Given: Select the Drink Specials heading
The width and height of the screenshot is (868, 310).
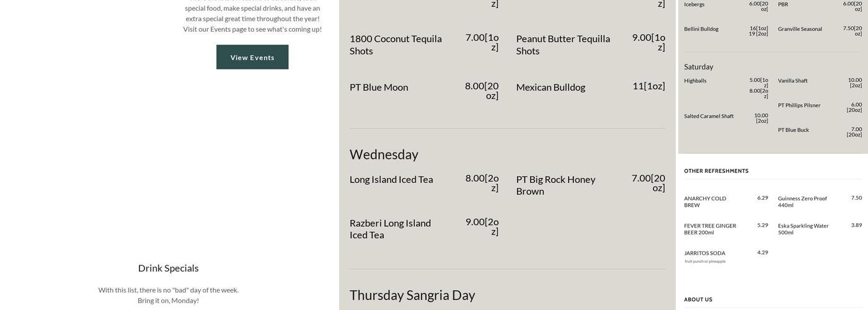Looking at the screenshot, I should [168, 268].
